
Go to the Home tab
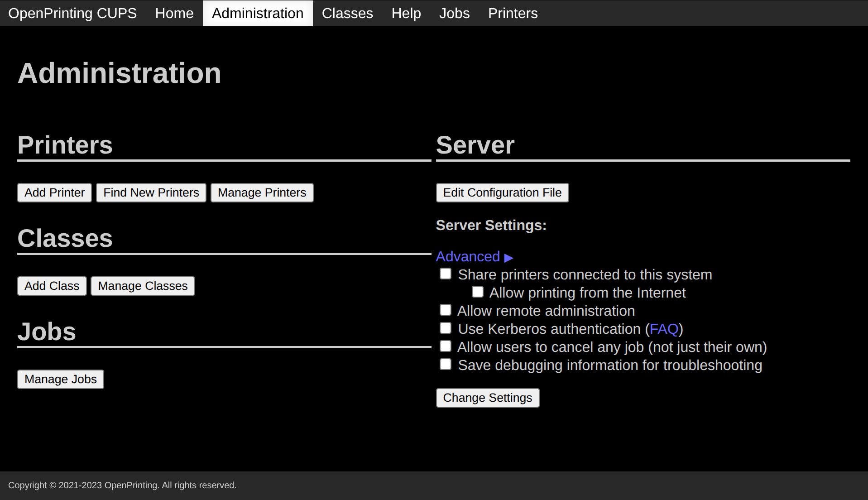tap(174, 13)
